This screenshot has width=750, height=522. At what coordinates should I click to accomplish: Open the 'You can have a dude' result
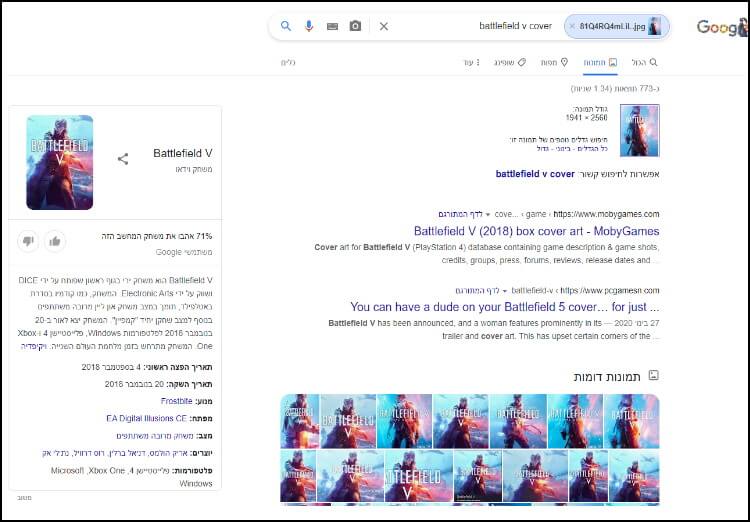(505, 307)
